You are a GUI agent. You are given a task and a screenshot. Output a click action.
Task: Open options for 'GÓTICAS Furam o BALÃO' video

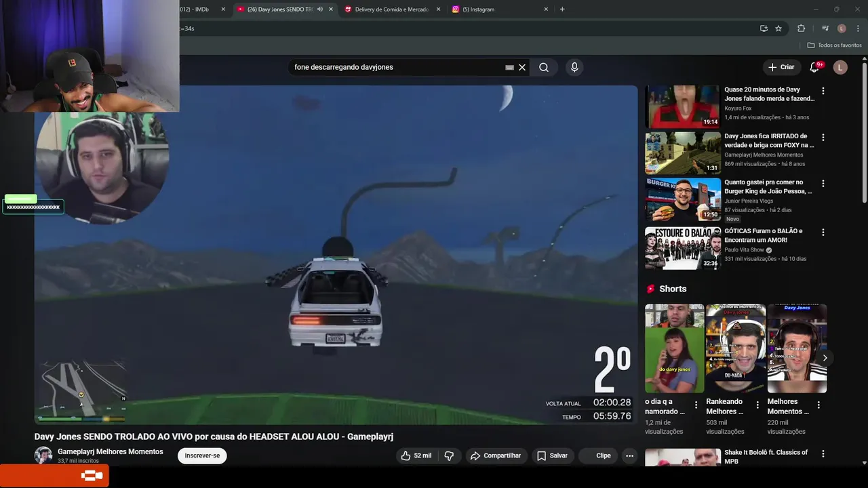coord(823,232)
